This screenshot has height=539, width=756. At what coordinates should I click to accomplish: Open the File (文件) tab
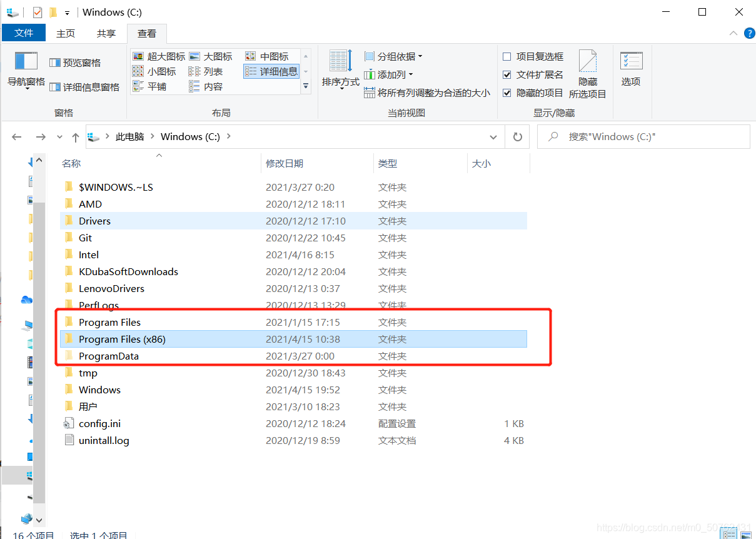[x=24, y=33]
